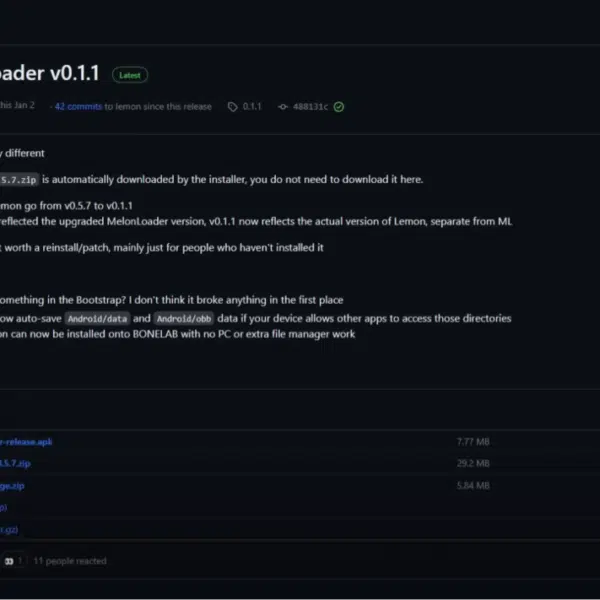Download the 5.7.zip asset file
Viewport: 600px width, 600px height.
(15, 463)
